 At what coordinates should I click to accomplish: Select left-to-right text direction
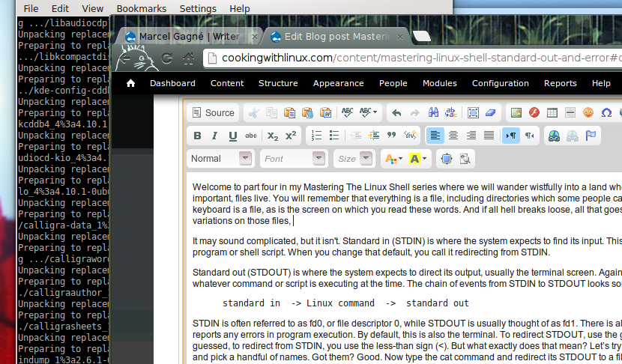(511, 136)
